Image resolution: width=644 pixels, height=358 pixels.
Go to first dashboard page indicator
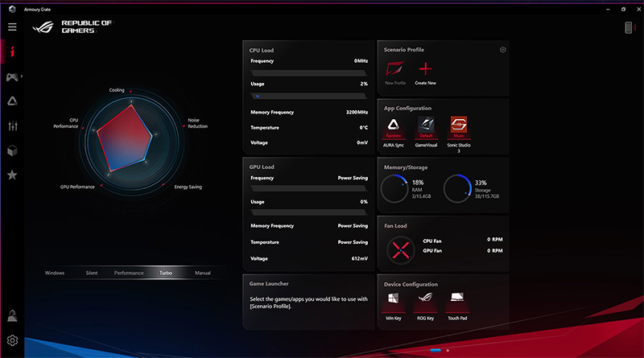(436, 351)
